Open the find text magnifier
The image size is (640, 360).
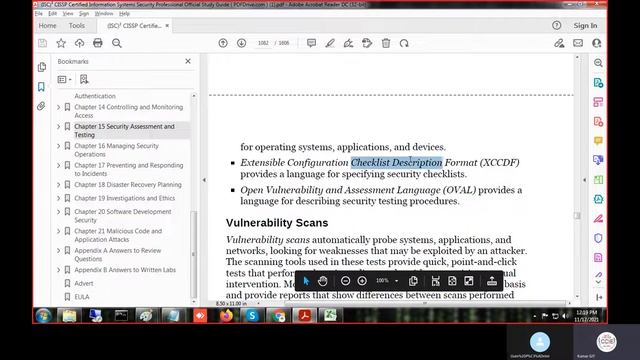117,43
